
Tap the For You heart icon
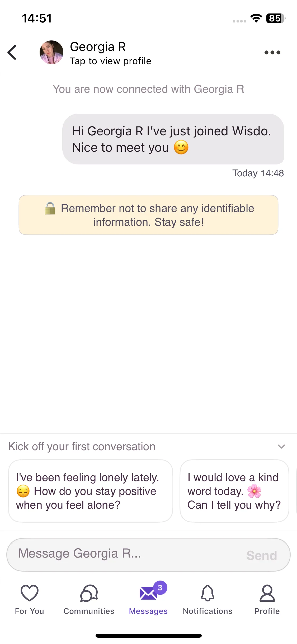click(x=30, y=593)
